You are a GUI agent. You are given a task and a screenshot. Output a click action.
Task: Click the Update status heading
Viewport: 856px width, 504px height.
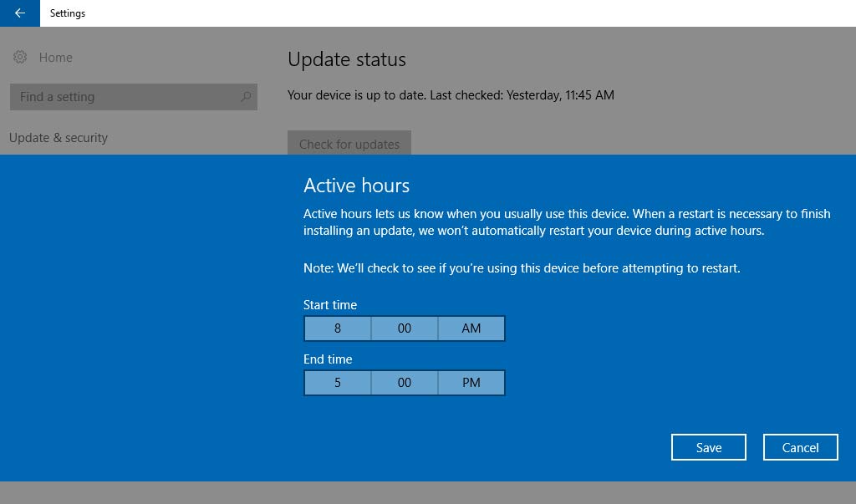coord(346,60)
